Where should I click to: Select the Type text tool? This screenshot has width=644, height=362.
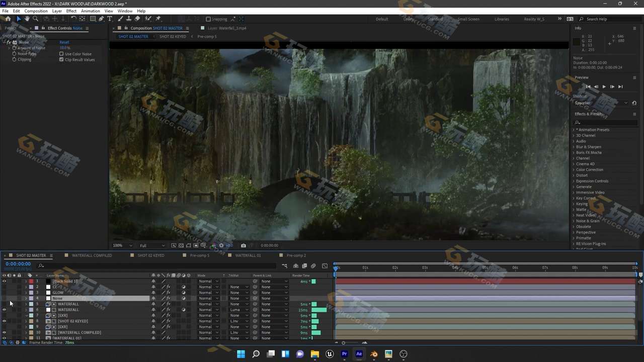pyautogui.click(x=110, y=19)
